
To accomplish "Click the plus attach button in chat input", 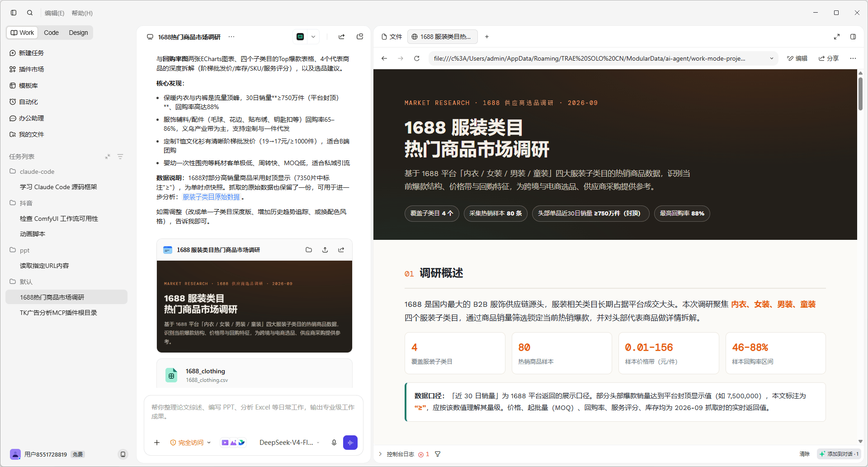I will [157, 443].
